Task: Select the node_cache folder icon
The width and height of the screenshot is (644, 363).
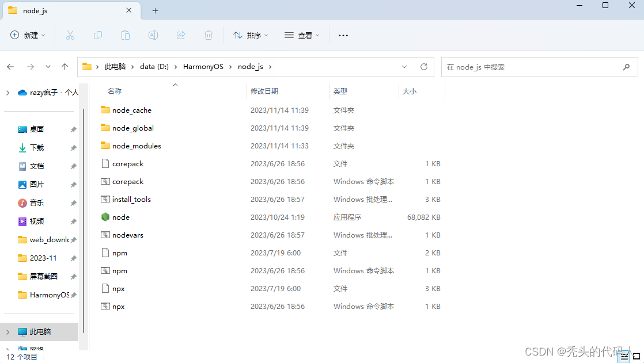Action: 105,110
